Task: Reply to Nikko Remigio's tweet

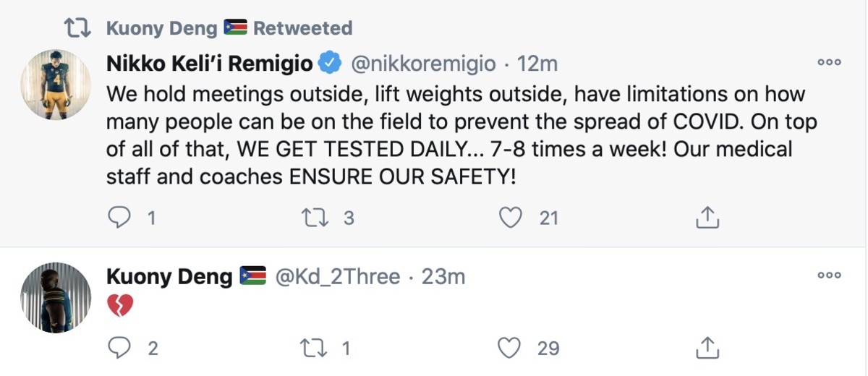Action: tap(119, 217)
